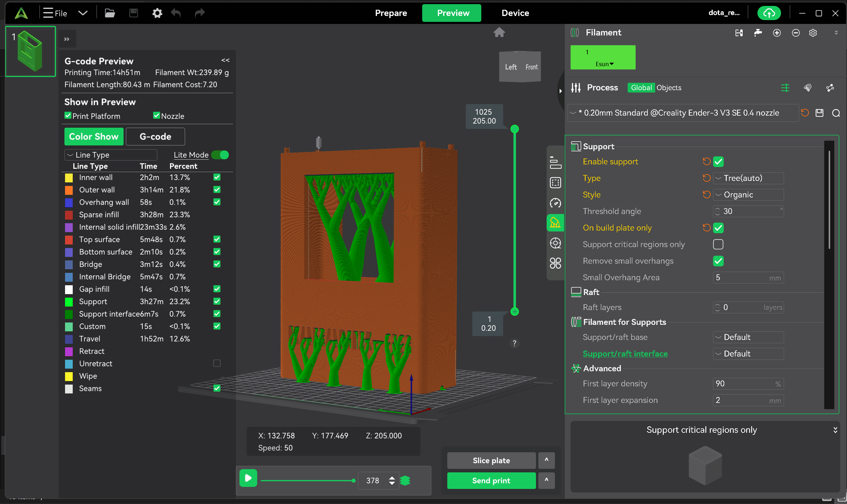
Task: Open the Quality settings side tab icon
Action: 555,163
